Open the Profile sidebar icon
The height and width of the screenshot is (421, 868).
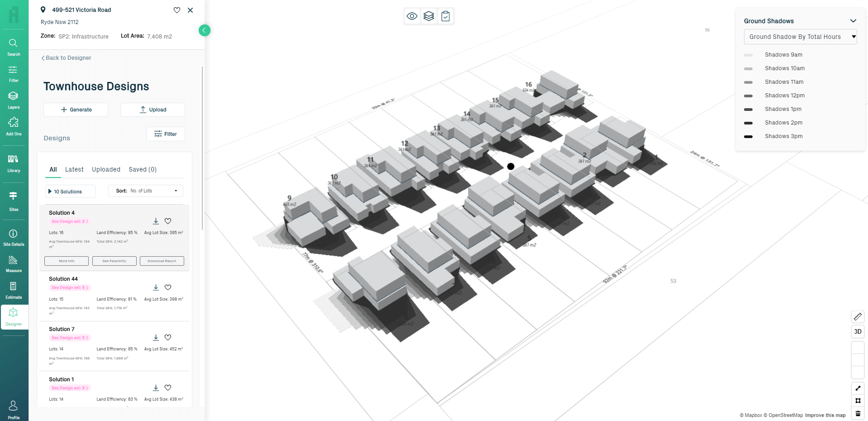14,410
